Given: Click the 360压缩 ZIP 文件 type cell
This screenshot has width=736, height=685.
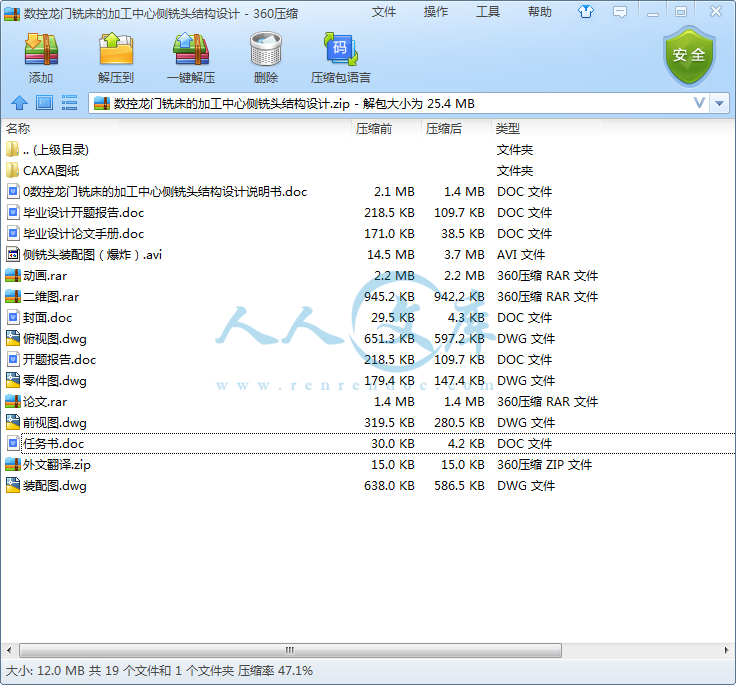Looking at the screenshot, I should (x=544, y=464).
